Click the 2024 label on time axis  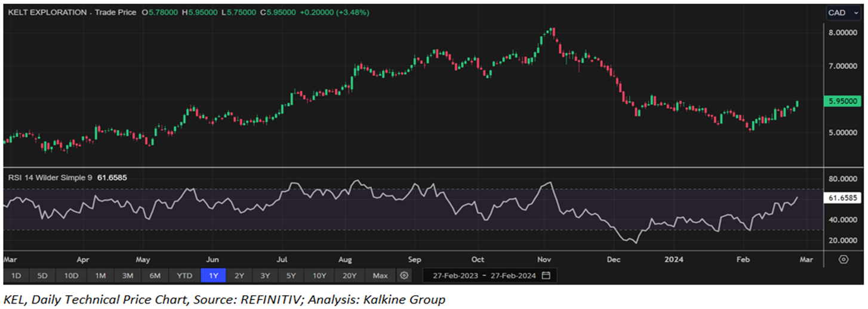point(675,259)
